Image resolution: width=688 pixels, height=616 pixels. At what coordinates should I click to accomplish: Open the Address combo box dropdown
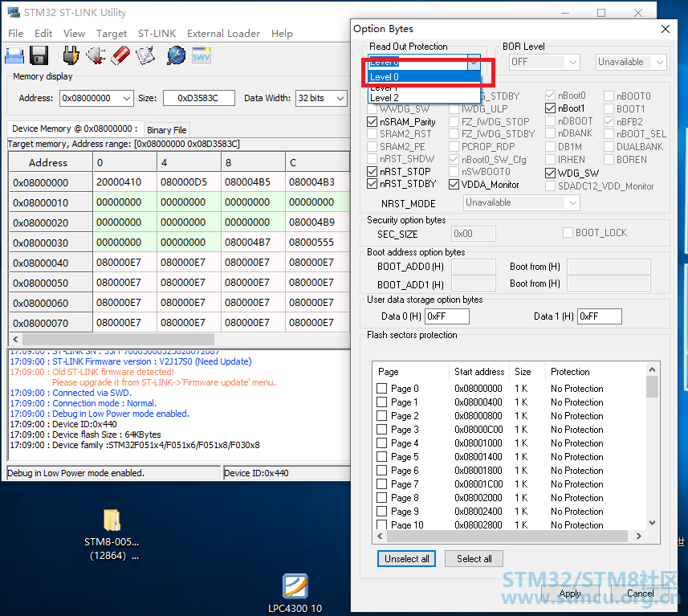[x=126, y=98]
